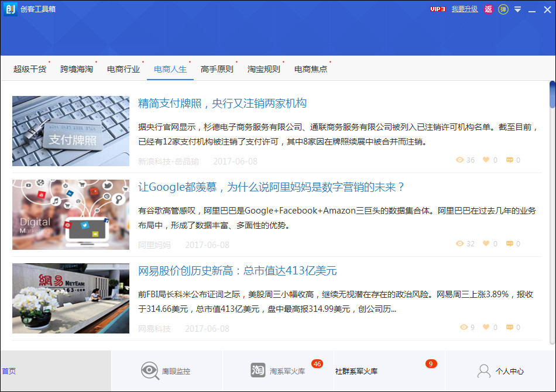Click the 阿里巴巴 Google+Facebook+Amazon summary text
Image resolution: width=556 pixels, height=392 pixels.
tap(337, 218)
